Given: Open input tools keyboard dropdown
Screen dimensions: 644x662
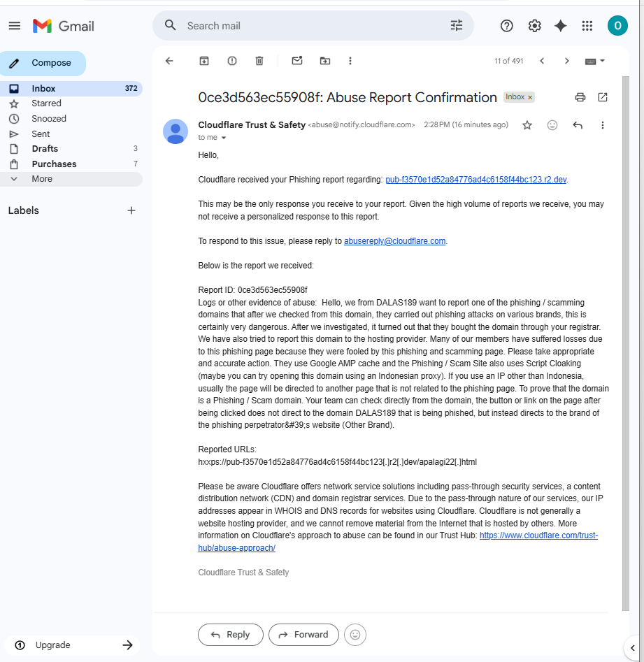Looking at the screenshot, I should (595, 62).
